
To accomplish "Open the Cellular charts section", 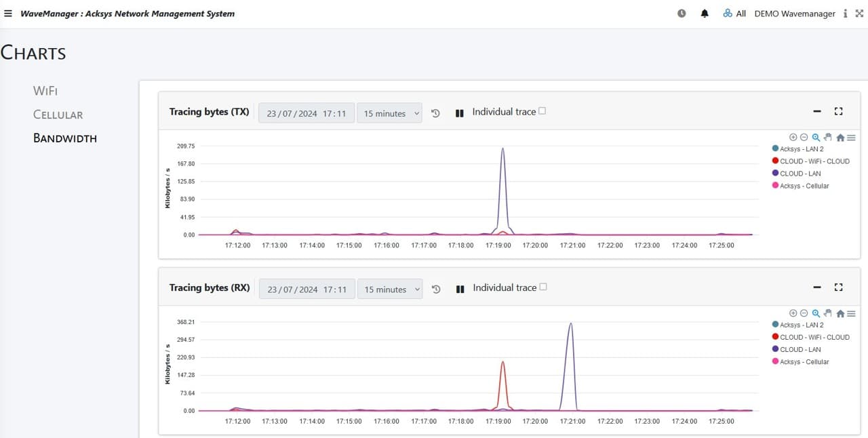I will [x=58, y=114].
